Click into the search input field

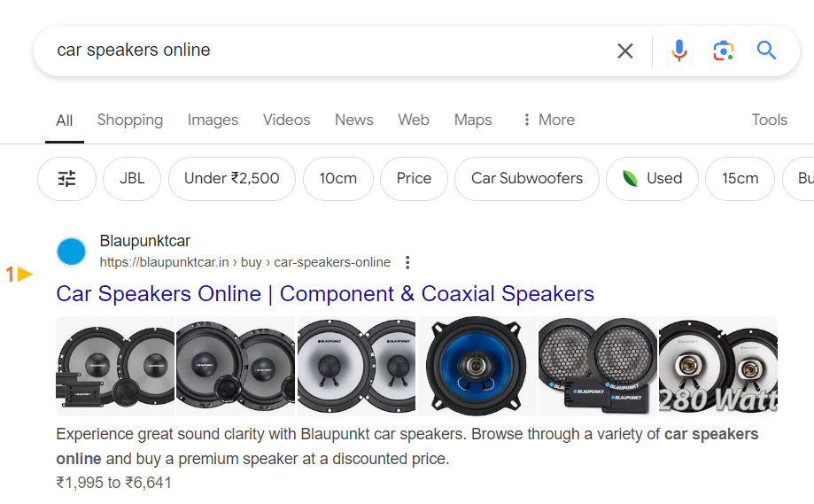tap(328, 50)
